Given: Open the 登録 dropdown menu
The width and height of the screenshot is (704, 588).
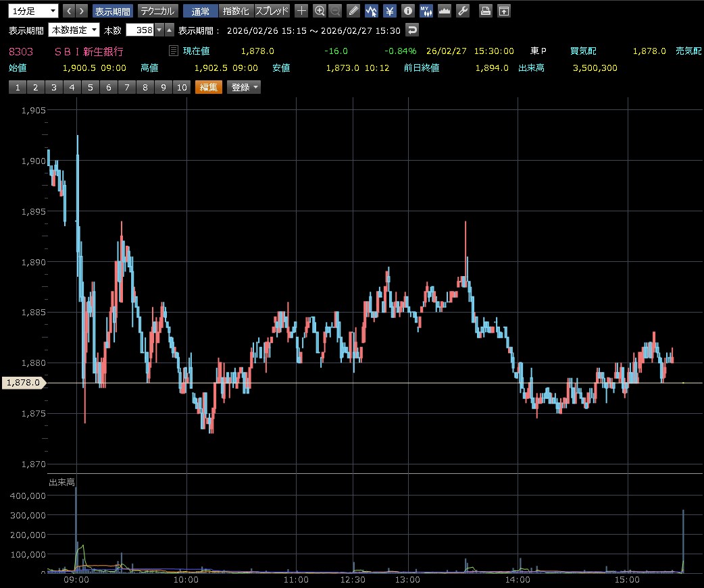Looking at the screenshot, I should pyautogui.click(x=244, y=87).
